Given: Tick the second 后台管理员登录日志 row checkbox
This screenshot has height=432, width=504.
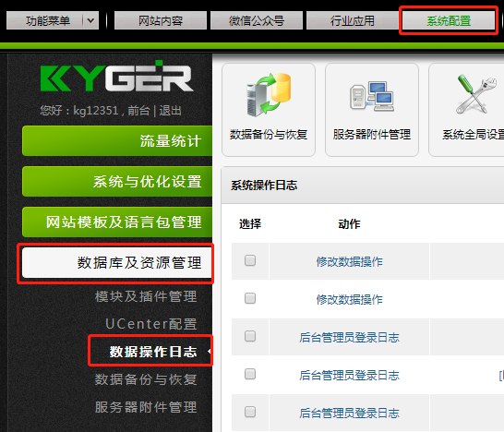Looking at the screenshot, I should click(x=250, y=374).
